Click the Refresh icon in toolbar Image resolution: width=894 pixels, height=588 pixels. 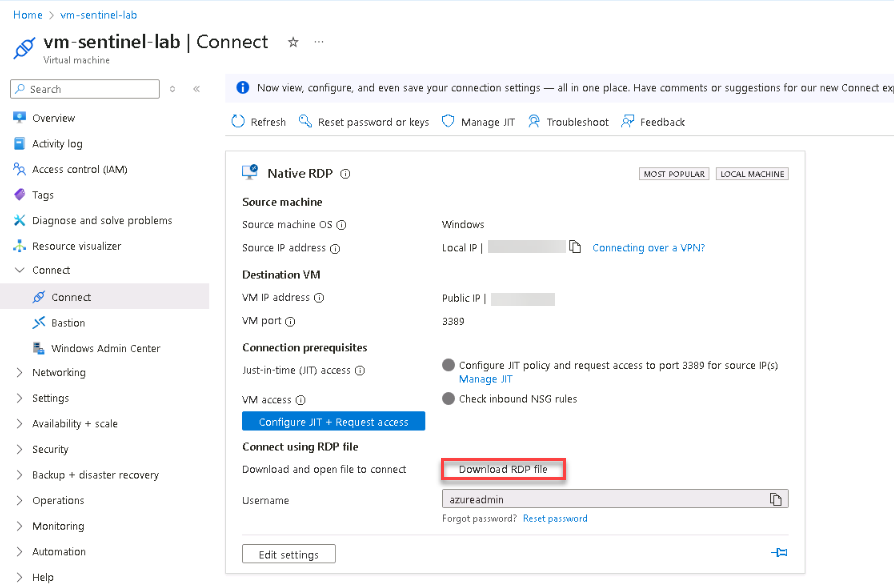click(x=238, y=121)
